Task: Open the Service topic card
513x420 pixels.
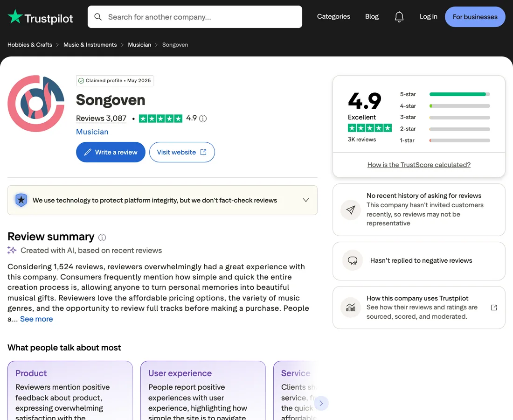Action: pyautogui.click(x=295, y=391)
